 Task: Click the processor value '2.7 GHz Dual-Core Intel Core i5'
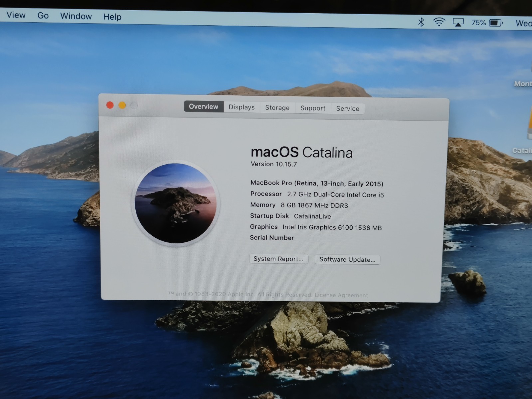pyautogui.click(x=335, y=195)
